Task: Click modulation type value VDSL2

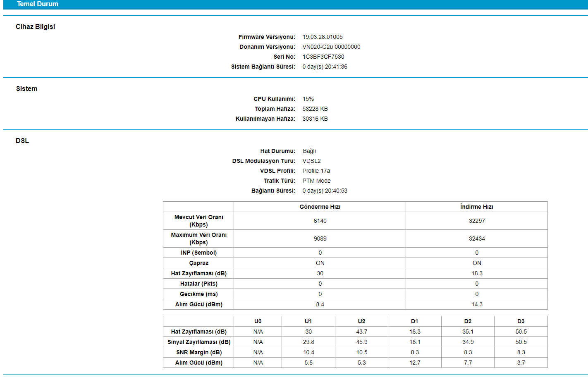Action: [312, 161]
